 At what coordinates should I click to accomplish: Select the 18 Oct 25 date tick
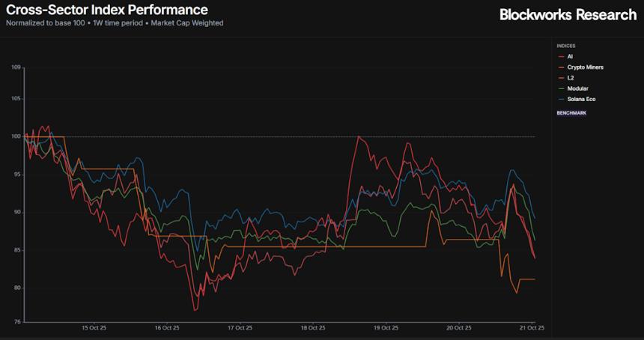coord(313,328)
